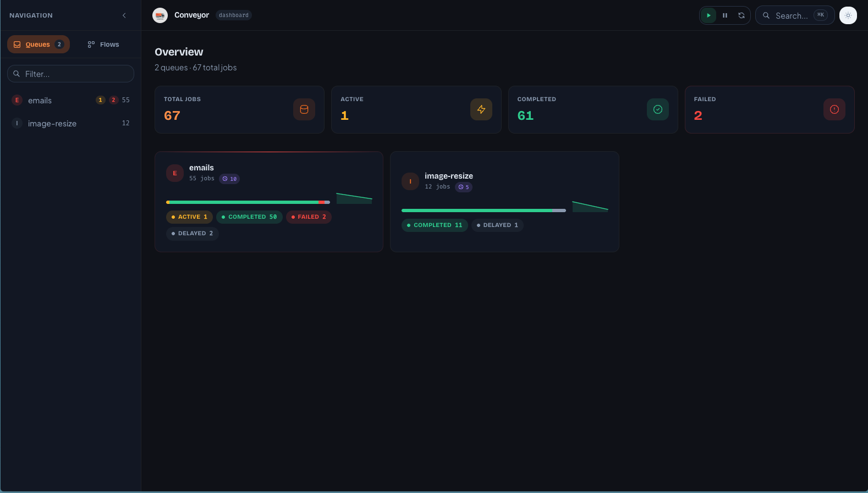The height and width of the screenshot is (493, 868).
Task: Switch to the Flows tab
Action: [103, 45]
